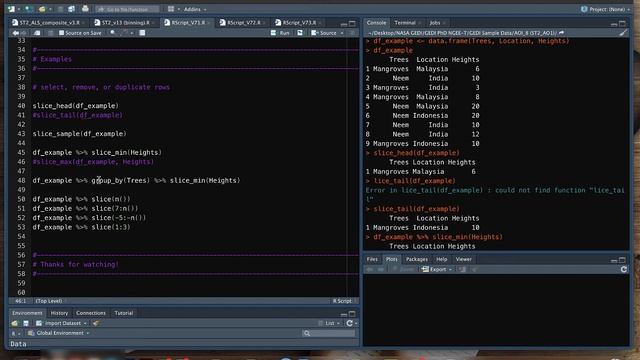Open the List view dropdown in Environment
Viewport: 640px width, 360px height.
329,323
